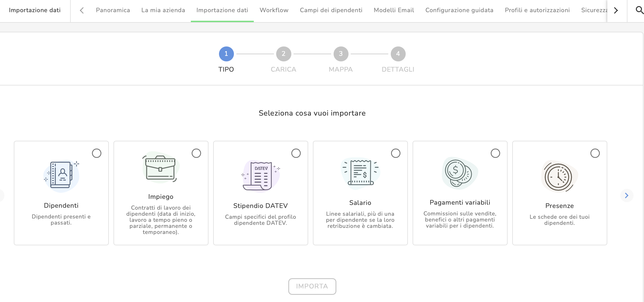Open the Campi dei dipendenti tab

point(331,10)
